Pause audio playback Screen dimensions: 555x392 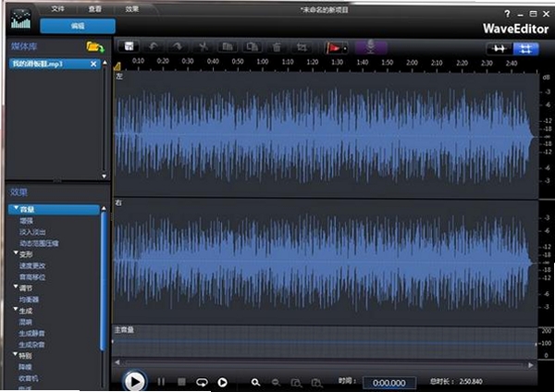click(161, 382)
